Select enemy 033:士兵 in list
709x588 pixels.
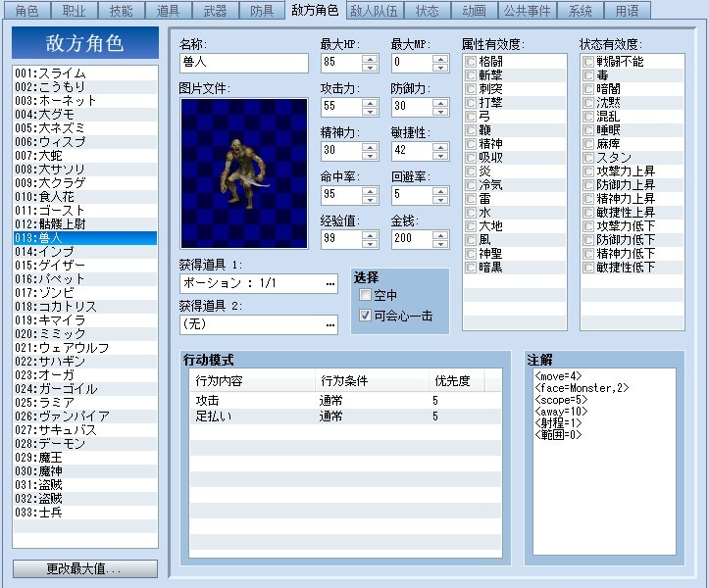coord(85,513)
